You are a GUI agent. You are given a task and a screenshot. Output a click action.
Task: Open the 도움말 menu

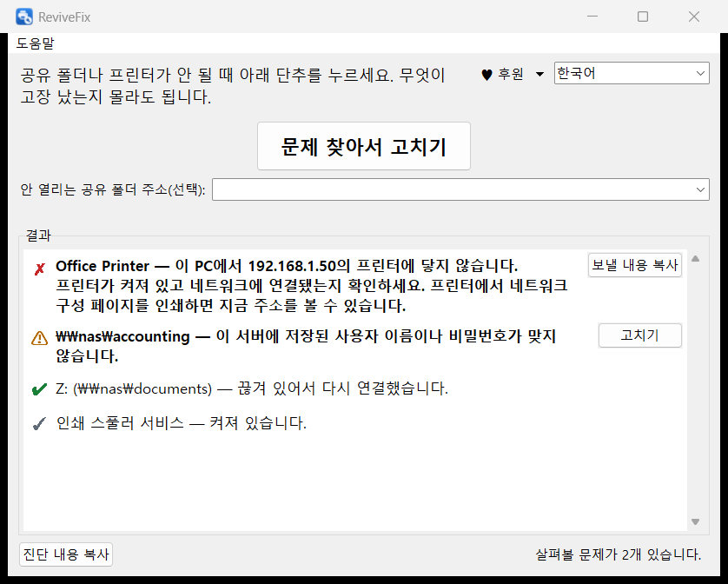point(36,43)
